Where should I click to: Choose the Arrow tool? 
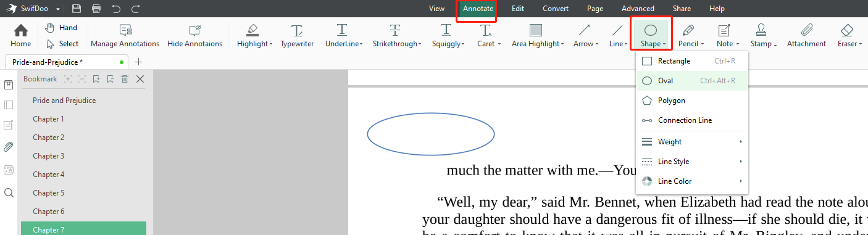tap(585, 36)
